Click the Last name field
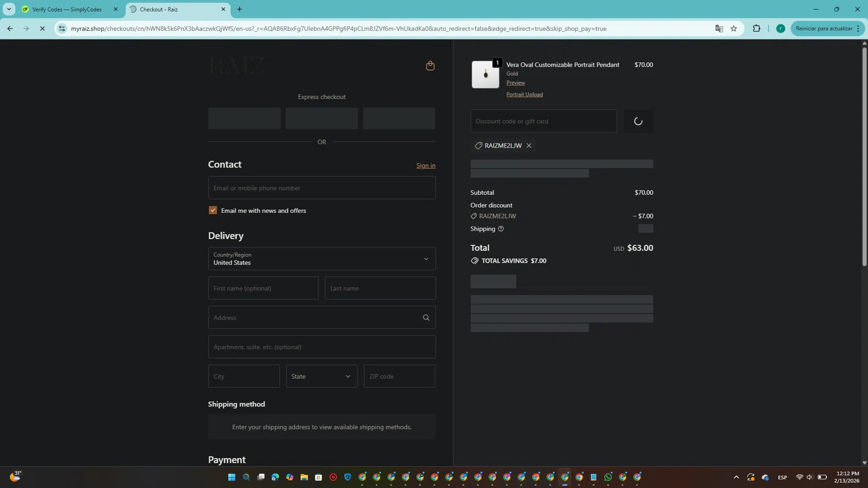 coord(380,288)
